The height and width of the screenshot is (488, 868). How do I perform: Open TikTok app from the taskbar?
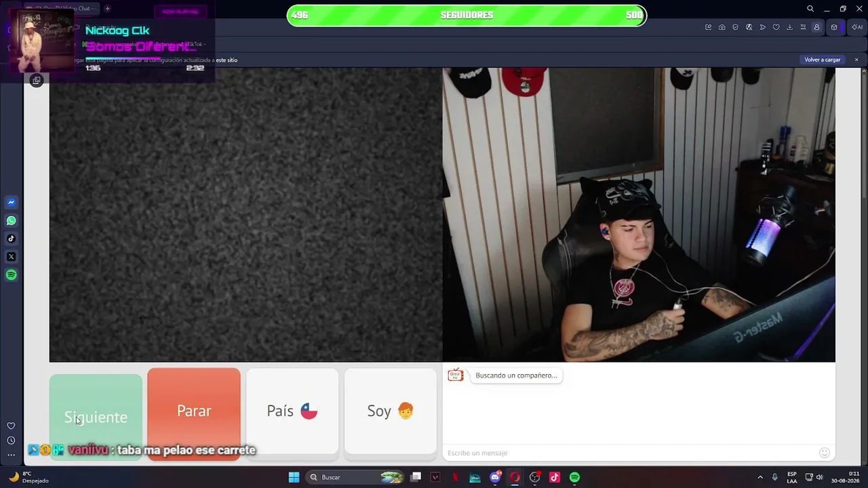click(555, 477)
